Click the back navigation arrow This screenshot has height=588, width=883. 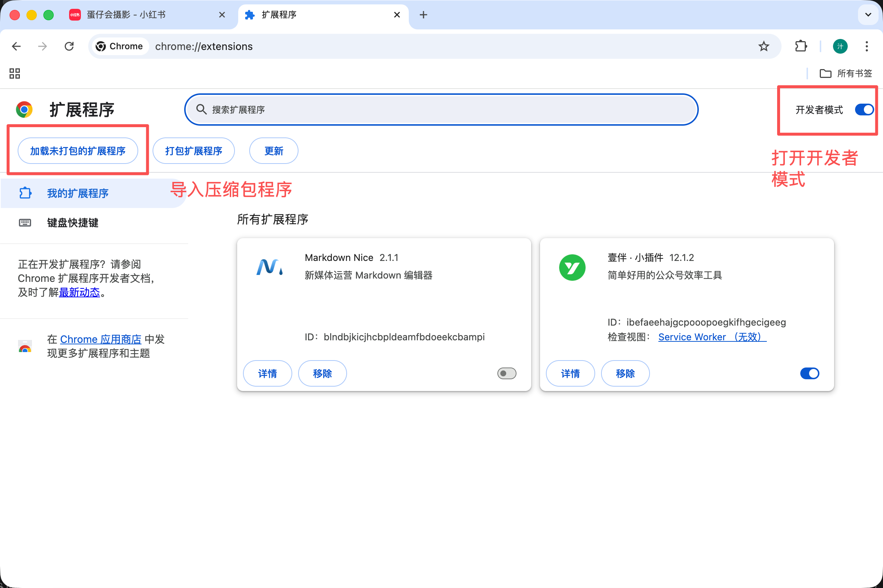[16, 46]
